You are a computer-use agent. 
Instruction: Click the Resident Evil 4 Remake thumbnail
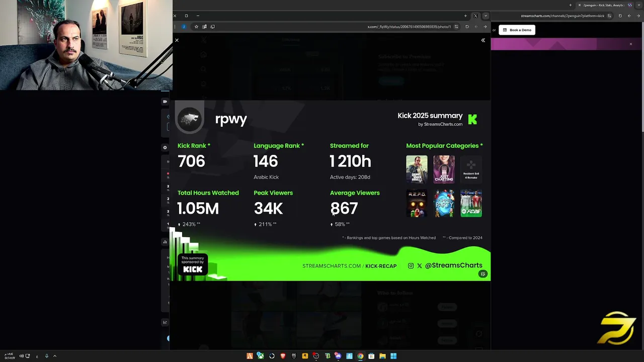[471, 169]
